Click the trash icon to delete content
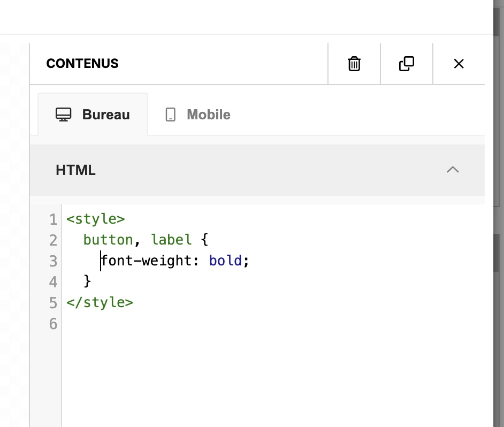 (354, 64)
